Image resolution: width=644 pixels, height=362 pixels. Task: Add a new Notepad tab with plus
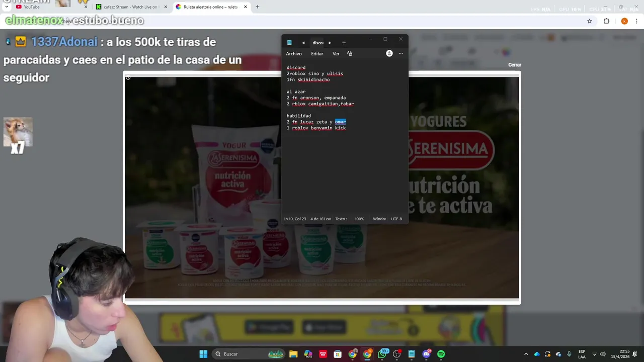coord(344,43)
